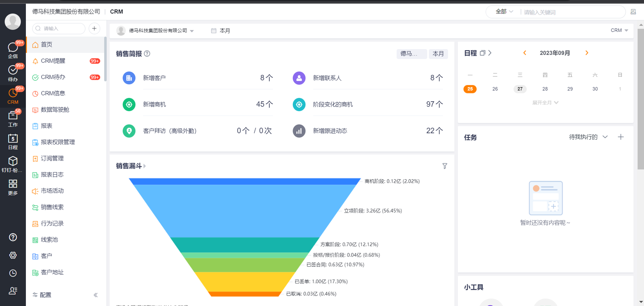Image resolution: width=644 pixels, height=306 pixels.
Task: Click the 本月 button in sales briefing
Action: click(438, 54)
